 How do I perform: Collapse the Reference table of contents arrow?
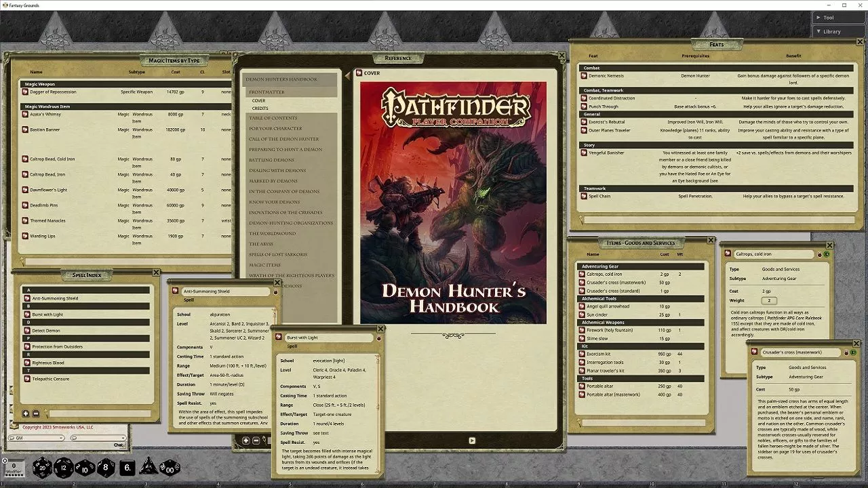click(347, 77)
